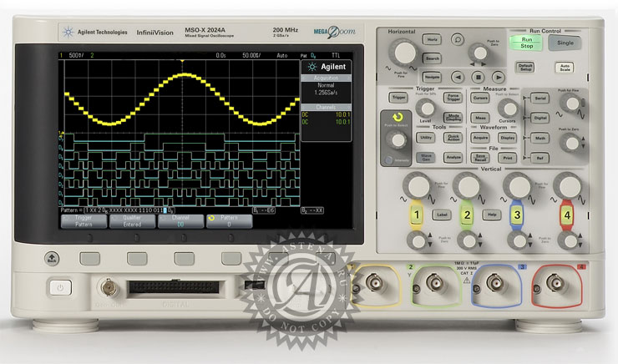
Task: Push the multiplexed scale knob beside Serial key
Action: [x=571, y=104]
